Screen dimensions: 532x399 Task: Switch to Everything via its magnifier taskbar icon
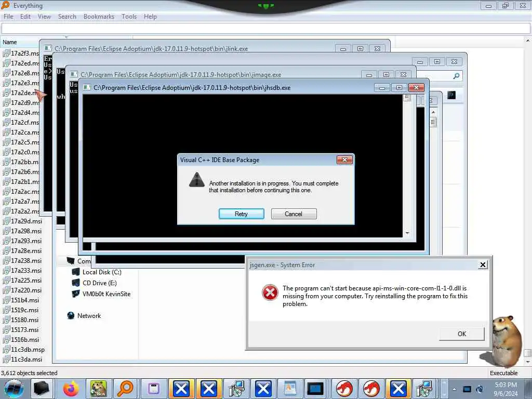(125, 389)
